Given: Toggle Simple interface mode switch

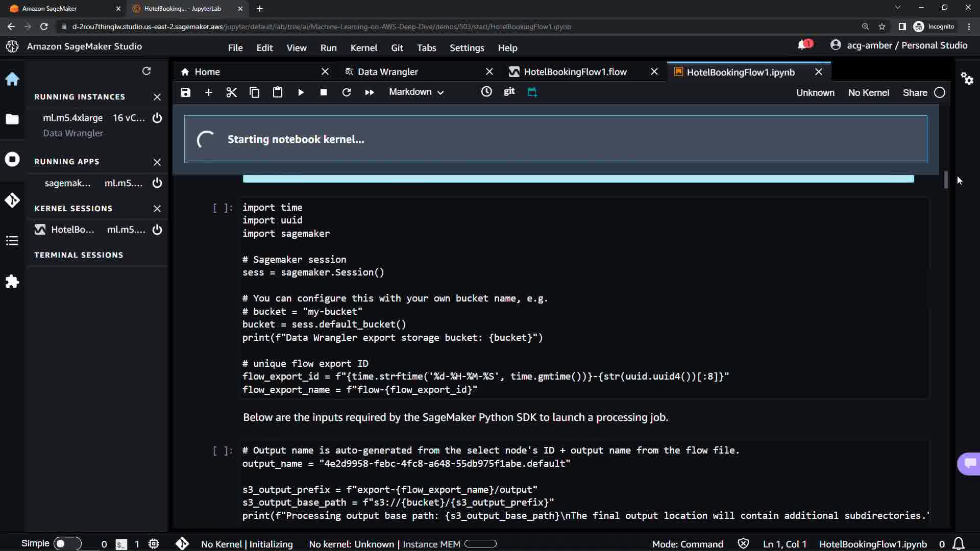Looking at the screenshot, I should (67, 544).
